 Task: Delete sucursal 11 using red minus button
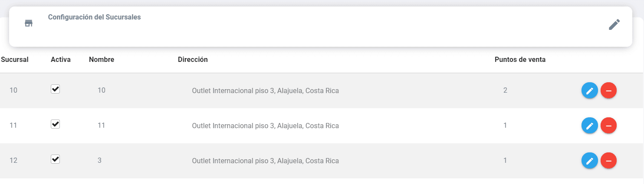pos(608,126)
